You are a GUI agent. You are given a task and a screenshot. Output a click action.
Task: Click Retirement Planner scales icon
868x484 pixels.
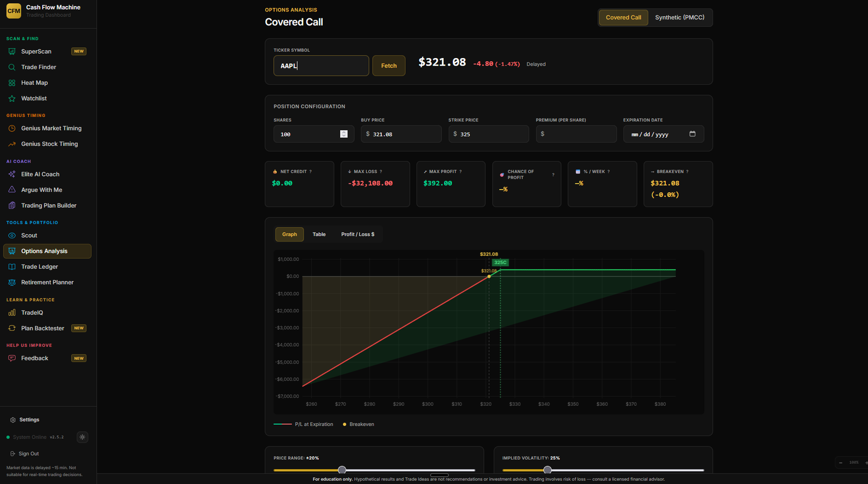pos(12,283)
